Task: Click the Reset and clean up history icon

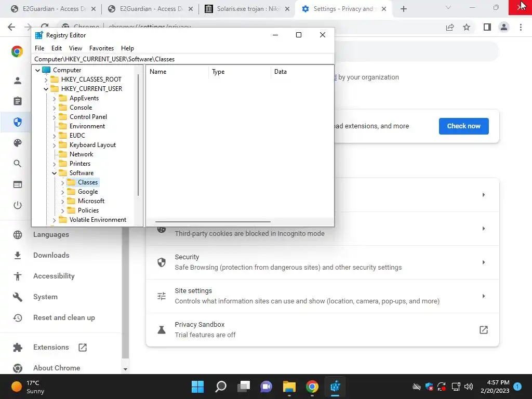Action: pos(17,317)
